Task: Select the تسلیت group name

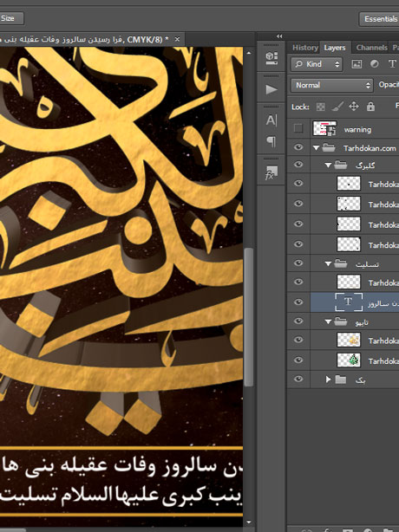Action: coord(367,264)
